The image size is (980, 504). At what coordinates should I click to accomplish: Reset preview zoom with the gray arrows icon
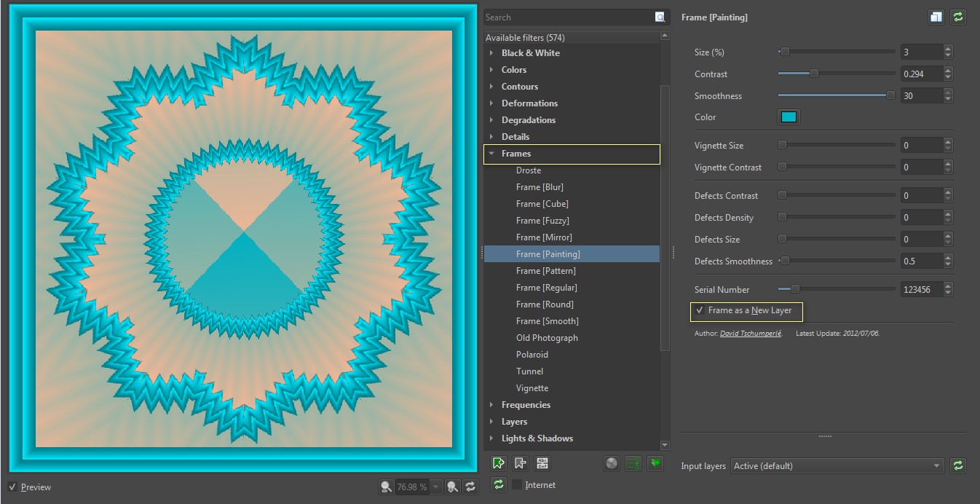pos(470,487)
